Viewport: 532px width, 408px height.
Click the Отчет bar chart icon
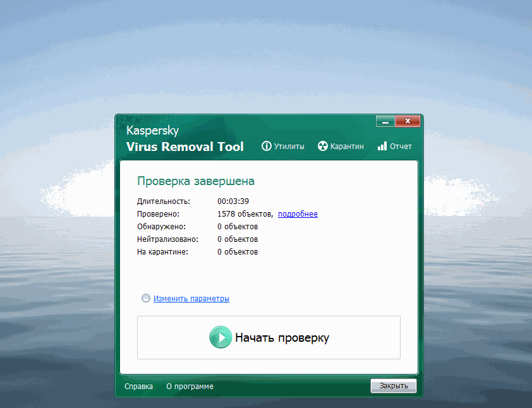click(382, 146)
